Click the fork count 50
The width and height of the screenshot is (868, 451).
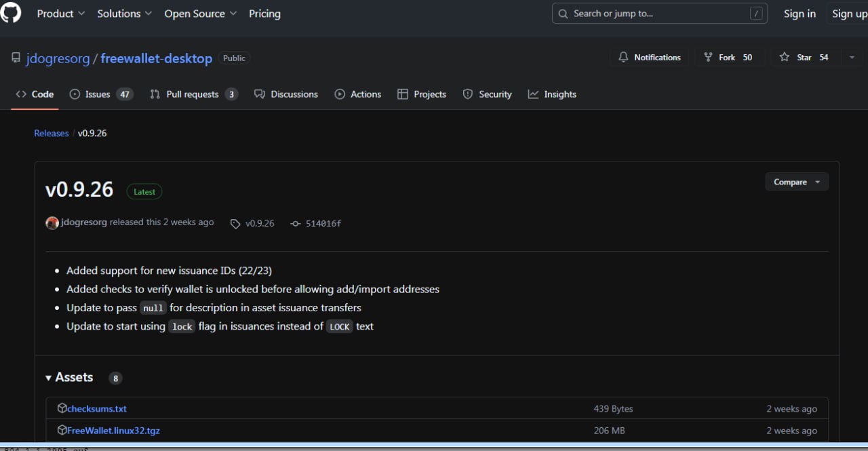tap(747, 58)
